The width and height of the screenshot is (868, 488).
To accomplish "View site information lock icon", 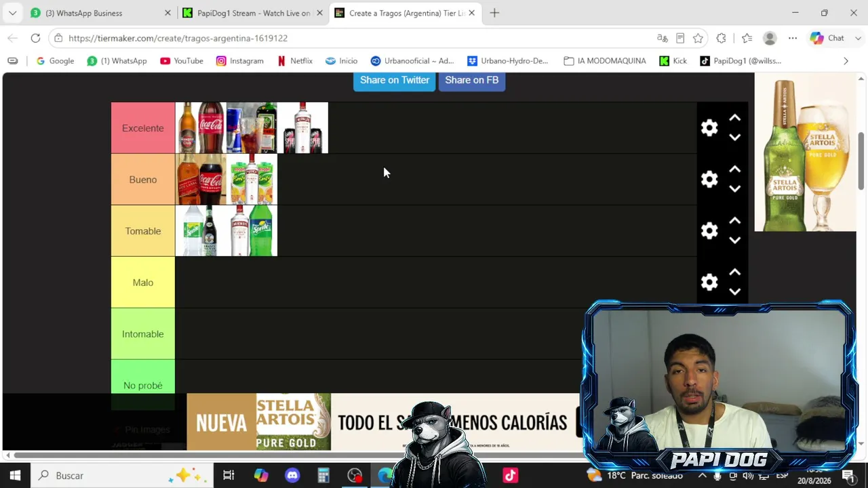I will (x=58, y=38).
